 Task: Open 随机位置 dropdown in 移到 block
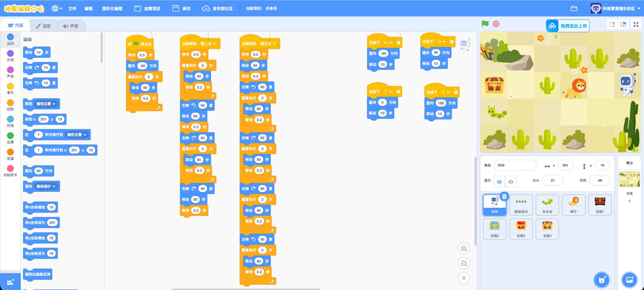point(46,104)
